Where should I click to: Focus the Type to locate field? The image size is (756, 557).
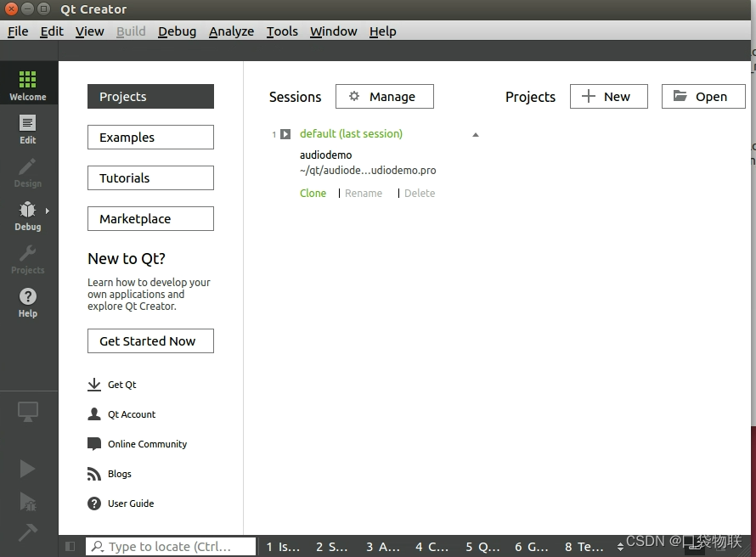point(171,547)
